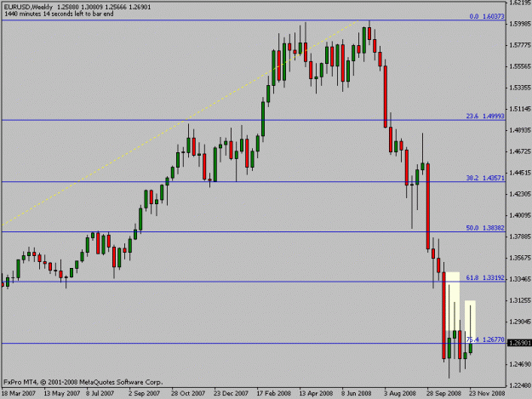Click the 18 Mar 2007 date label
The width and height of the screenshot is (532, 399).
[19, 394]
